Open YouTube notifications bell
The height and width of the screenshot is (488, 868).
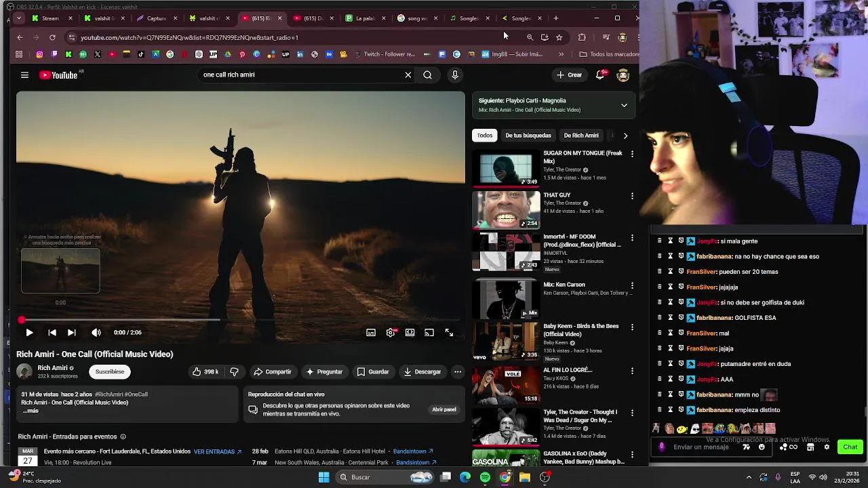(x=600, y=75)
